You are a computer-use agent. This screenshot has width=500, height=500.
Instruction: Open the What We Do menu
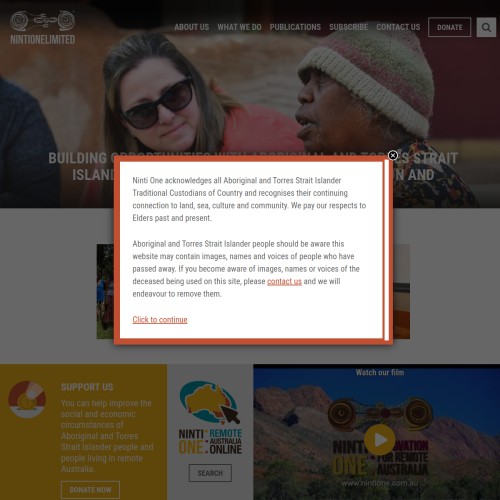click(239, 27)
